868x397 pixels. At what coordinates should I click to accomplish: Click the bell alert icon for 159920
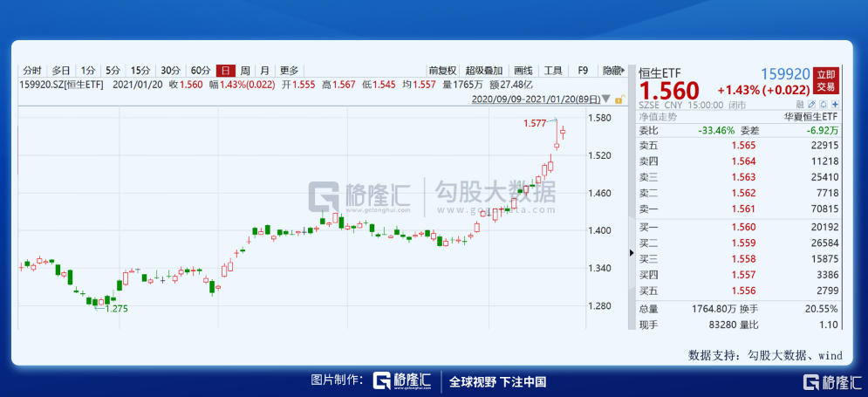pos(824,105)
